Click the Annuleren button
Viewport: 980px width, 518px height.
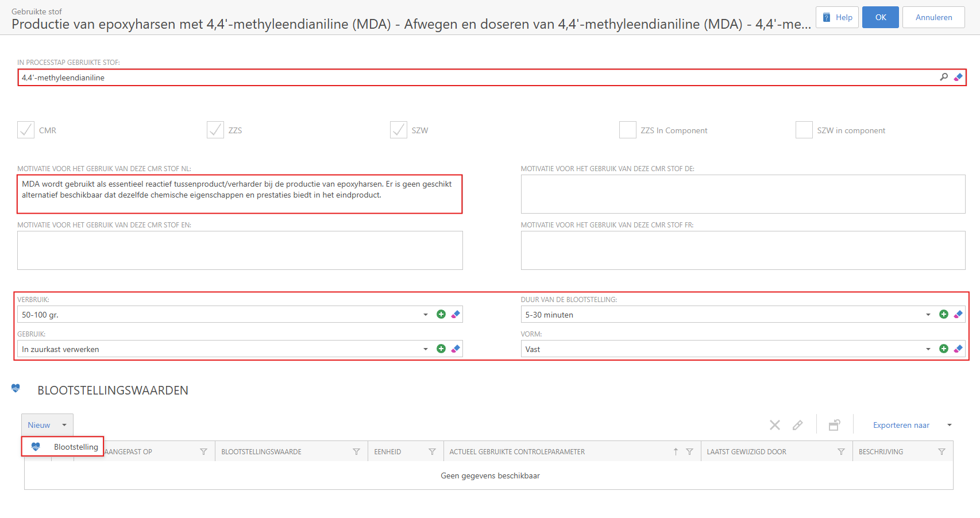pos(933,17)
